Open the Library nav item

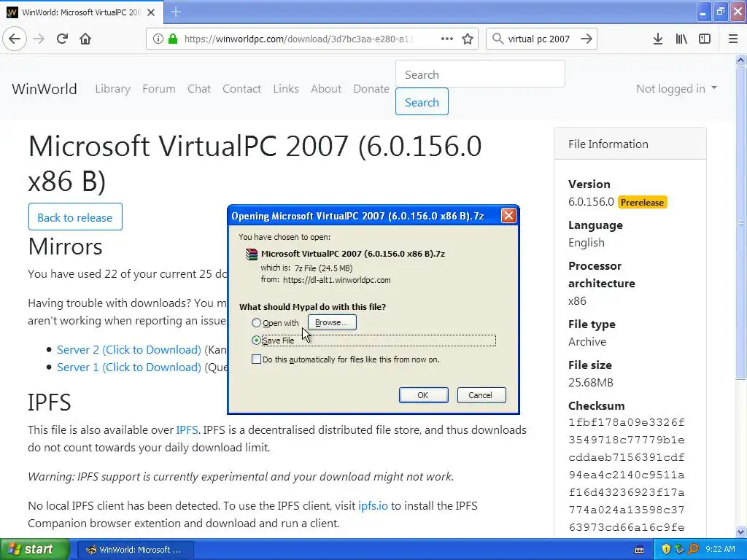(112, 88)
